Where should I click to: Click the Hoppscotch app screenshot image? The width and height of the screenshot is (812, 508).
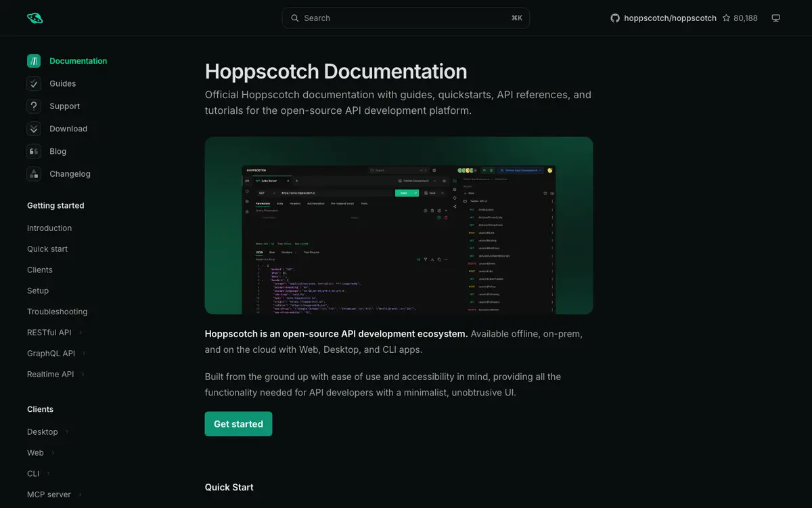click(x=399, y=226)
